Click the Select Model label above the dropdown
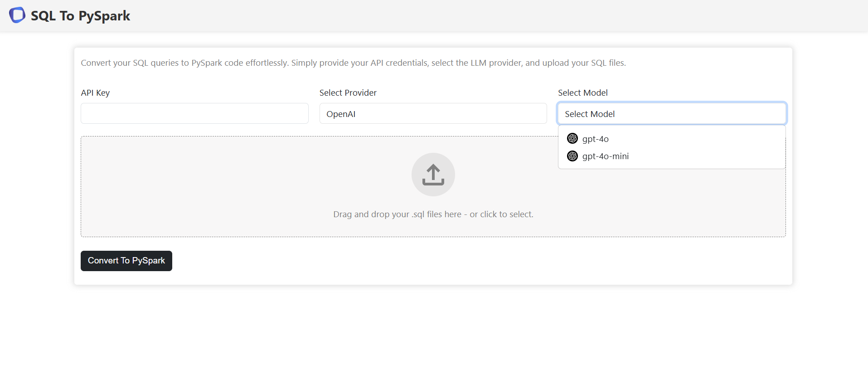 [582, 92]
